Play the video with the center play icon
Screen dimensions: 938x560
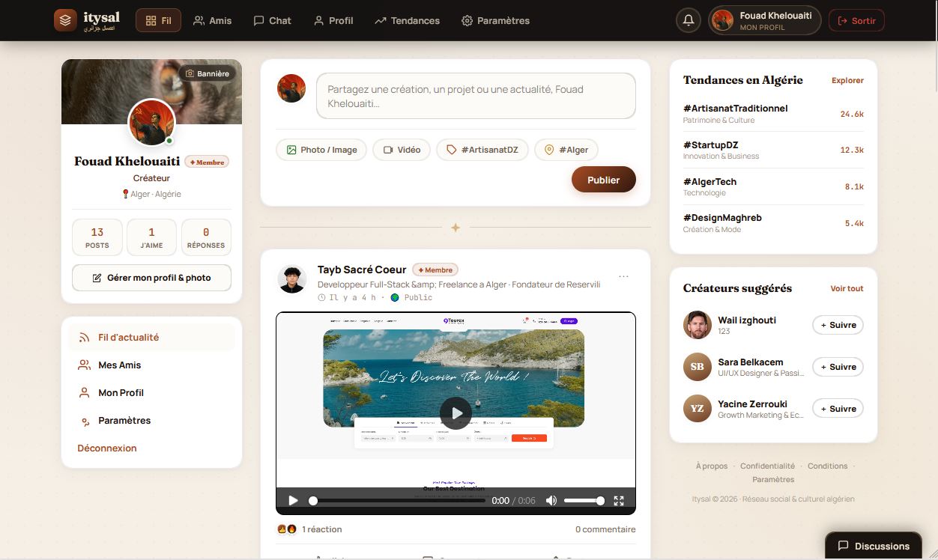point(456,412)
